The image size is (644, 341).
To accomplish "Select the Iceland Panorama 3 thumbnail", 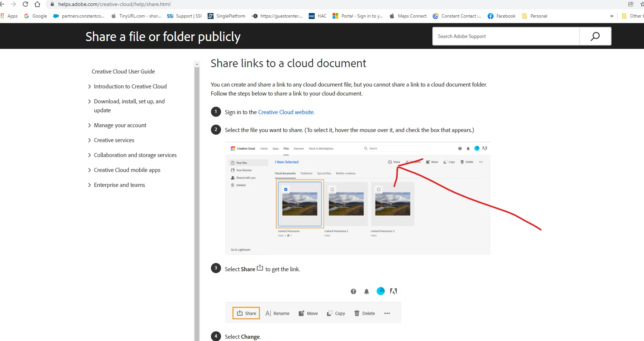I will point(393,204).
